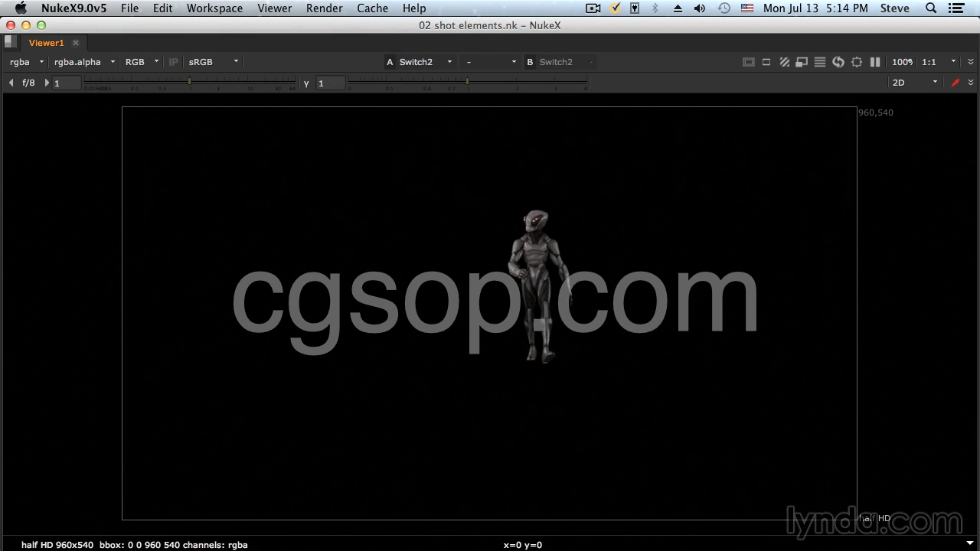Open the Render menu
This screenshot has width=980, height=551.
pos(325,8)
